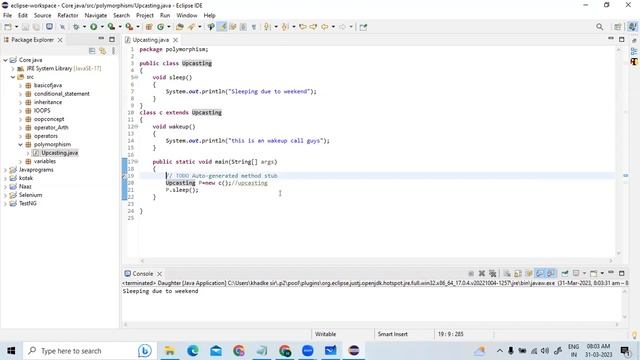Open the Run configurations dropdown arrow

102,27
